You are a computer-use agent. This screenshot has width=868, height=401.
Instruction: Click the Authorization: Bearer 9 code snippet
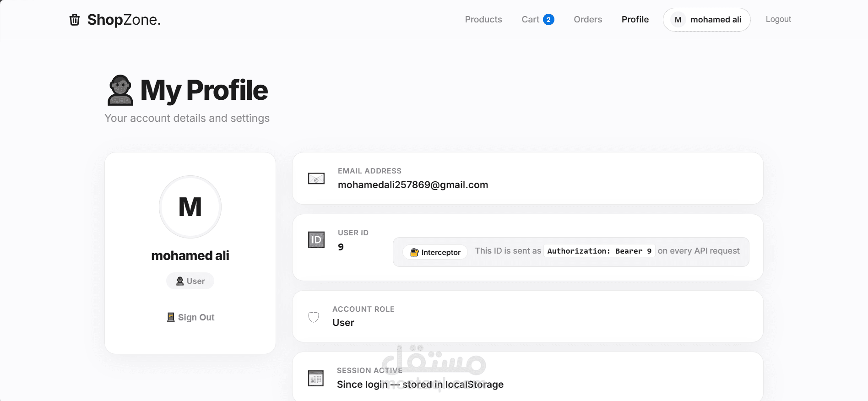pos(599,251)
